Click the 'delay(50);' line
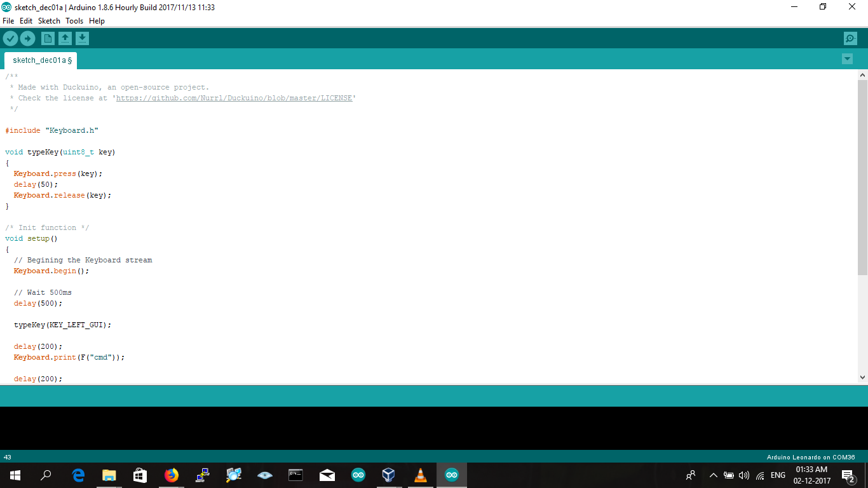 [x=36, y=184]
